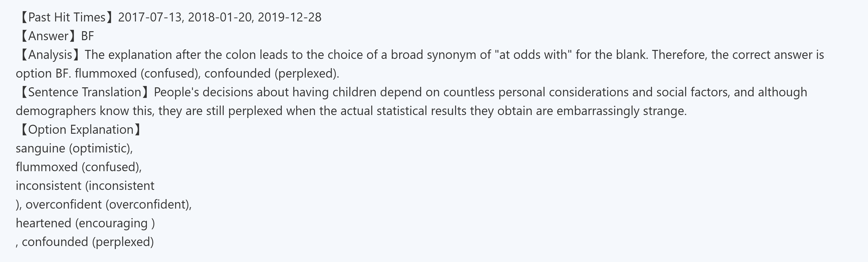
Task: Click the word "heartened"
Action: point(43,223)
